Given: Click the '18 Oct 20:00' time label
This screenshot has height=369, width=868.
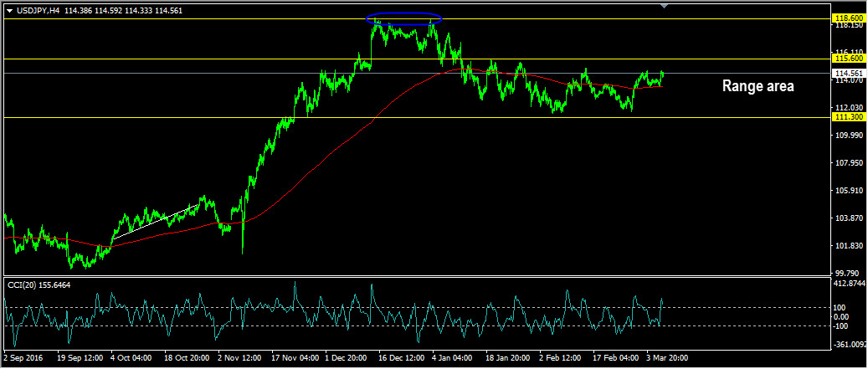Looking at the screenshot, I should pos(187,358).
